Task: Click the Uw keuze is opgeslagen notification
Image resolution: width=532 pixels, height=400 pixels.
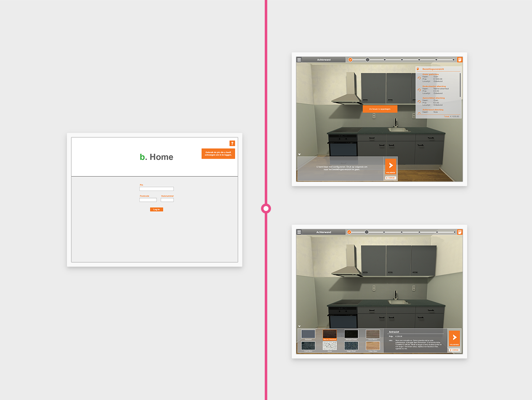Action: (380, 109)
